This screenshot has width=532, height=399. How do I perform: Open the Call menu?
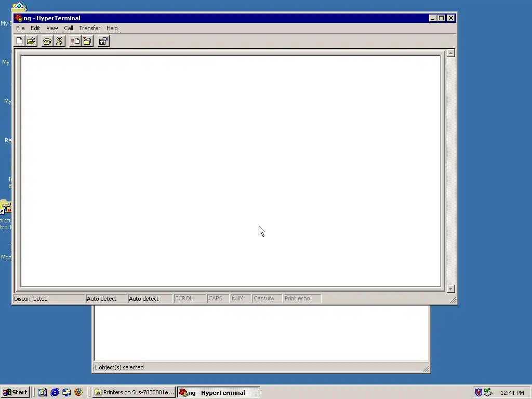coord(69,28)
